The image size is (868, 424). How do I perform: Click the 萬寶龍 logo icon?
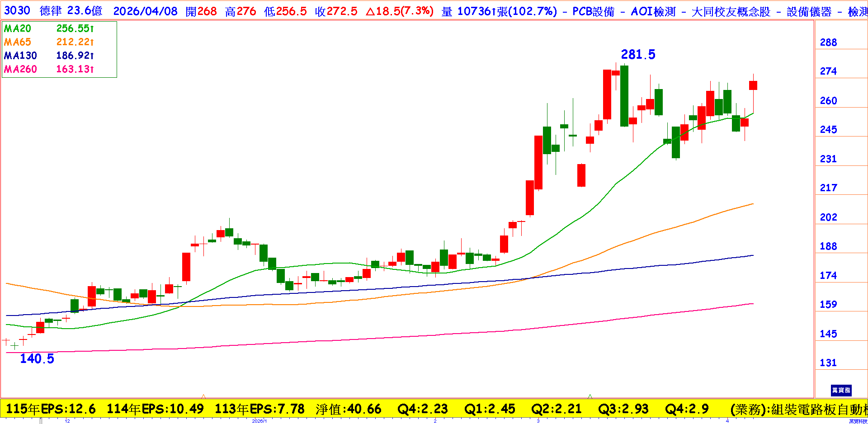(841, 390)
